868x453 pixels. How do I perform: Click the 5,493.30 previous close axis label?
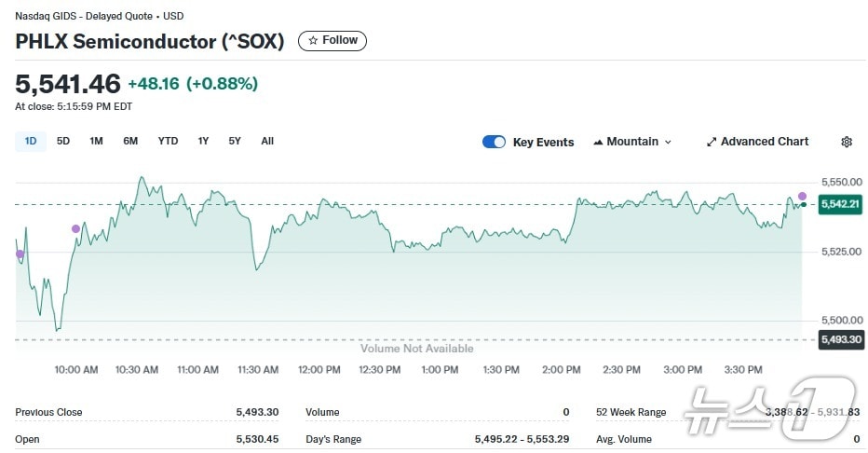(x=839, y=339)
